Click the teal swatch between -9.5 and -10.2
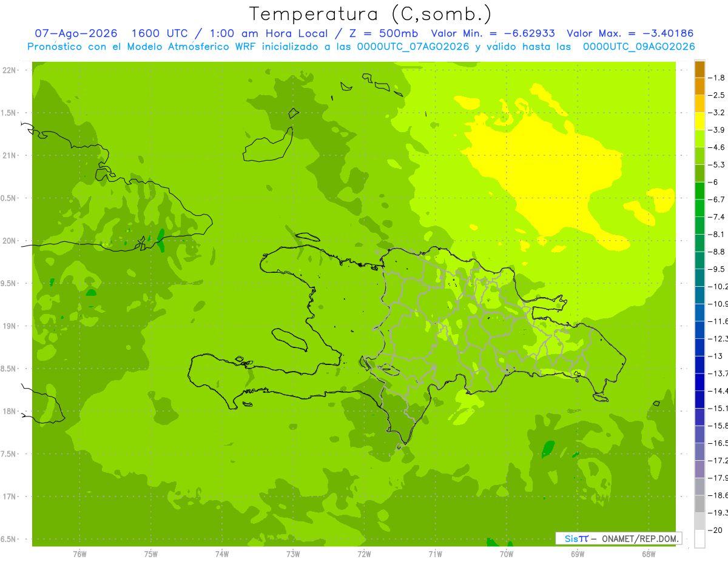 tap(699, 278)
